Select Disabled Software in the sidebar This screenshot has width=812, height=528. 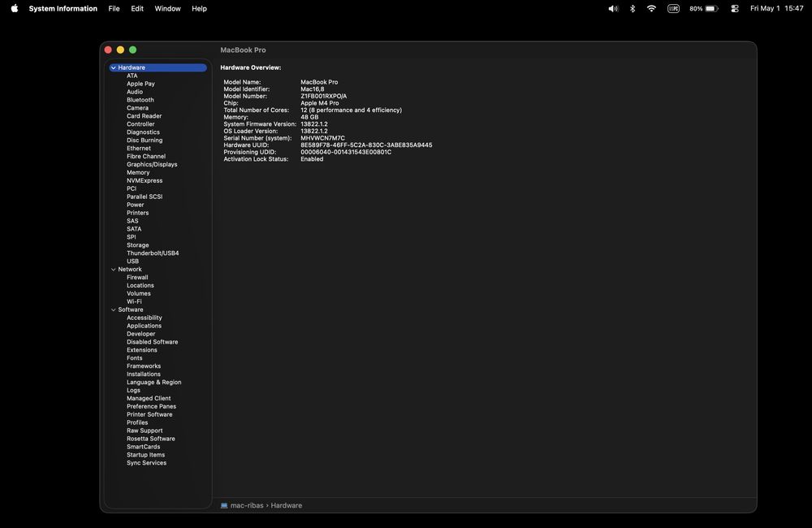click(x=153, y=342)
